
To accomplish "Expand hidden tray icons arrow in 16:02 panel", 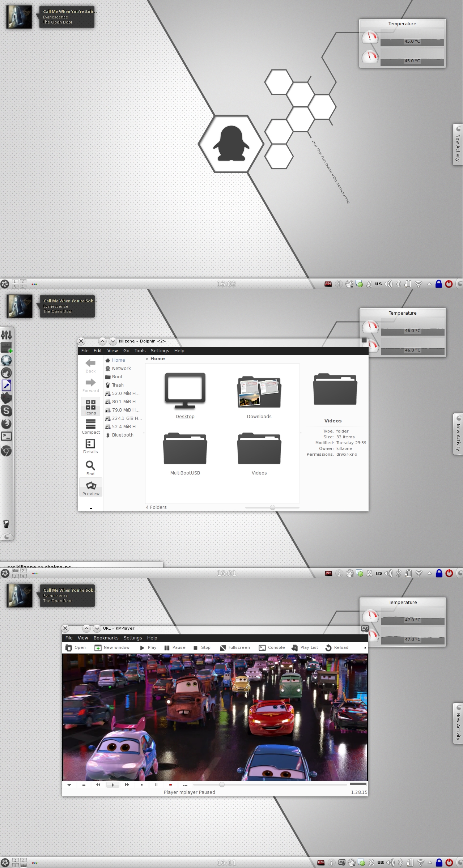I will (429, 284).
